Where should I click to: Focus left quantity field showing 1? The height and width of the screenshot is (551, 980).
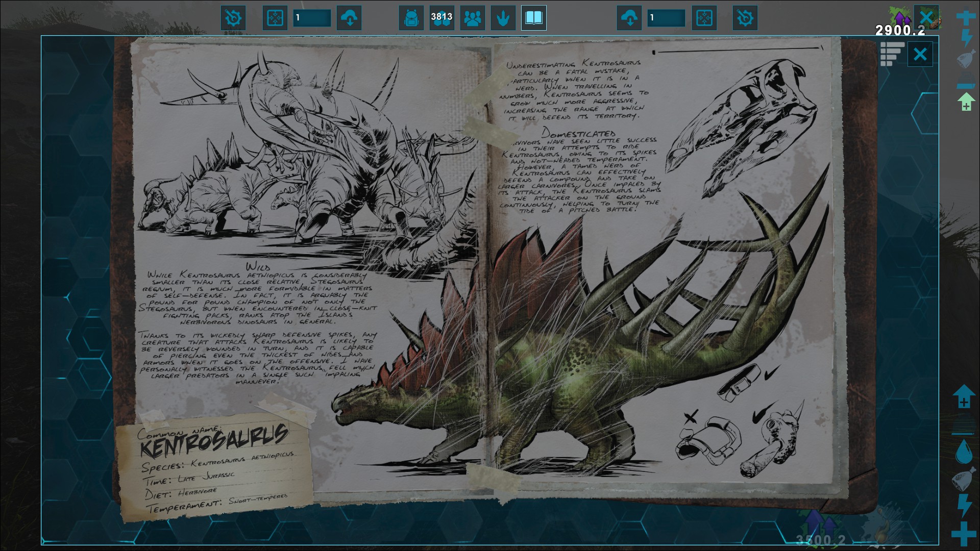point(312,18)
